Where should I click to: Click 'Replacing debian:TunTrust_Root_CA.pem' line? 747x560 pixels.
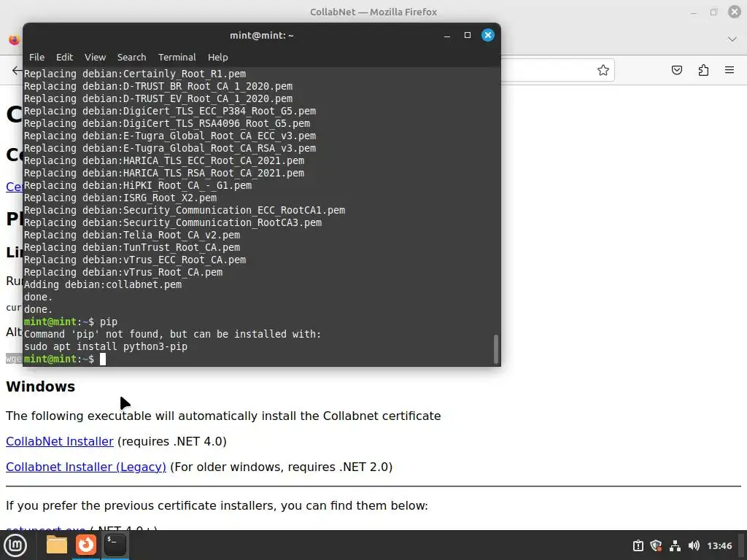(132, 248)
